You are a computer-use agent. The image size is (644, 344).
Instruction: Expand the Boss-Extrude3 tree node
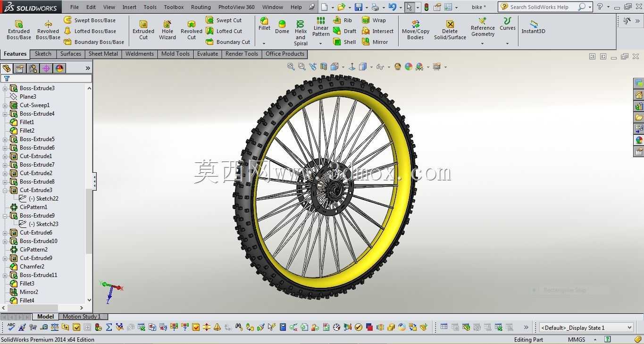[x=5, y=88]
